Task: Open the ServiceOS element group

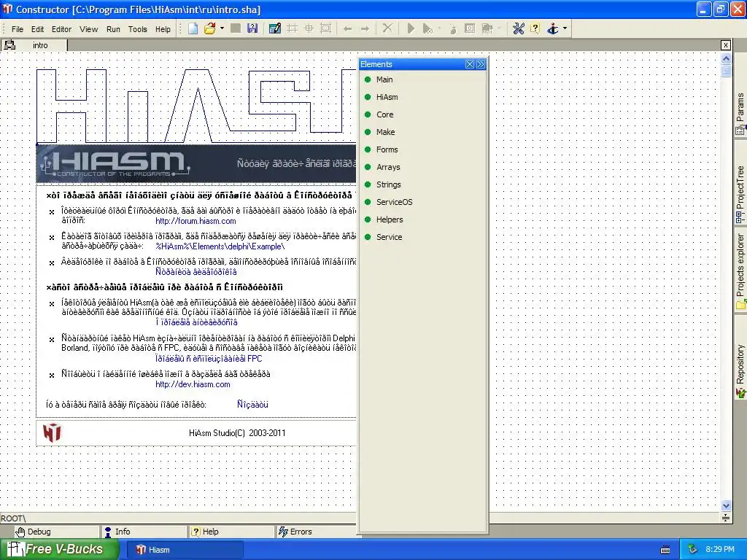Action: click(x=395, y=203)
